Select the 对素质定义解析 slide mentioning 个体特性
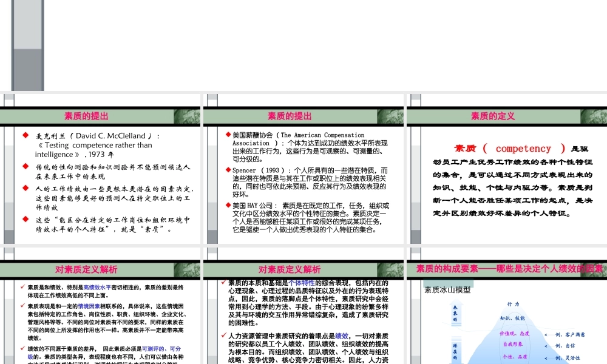 [303, 306]
